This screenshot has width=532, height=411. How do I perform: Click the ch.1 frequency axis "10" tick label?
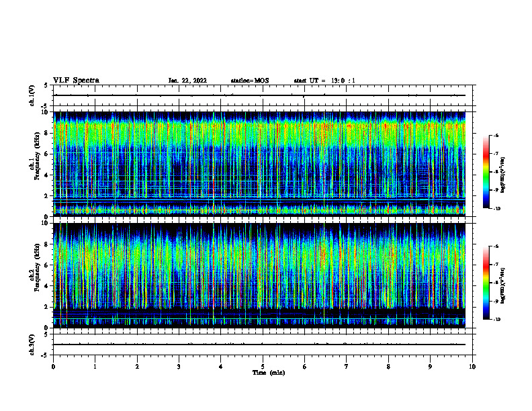[45, 112]
